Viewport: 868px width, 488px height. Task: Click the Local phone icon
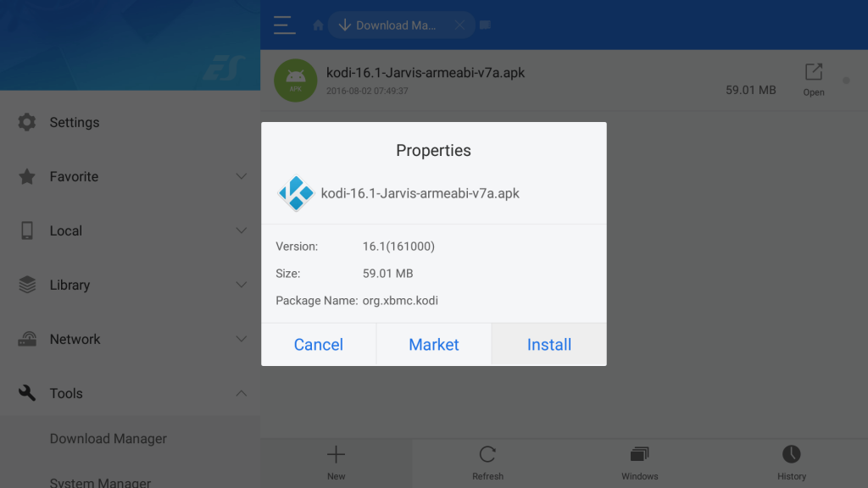26,230
